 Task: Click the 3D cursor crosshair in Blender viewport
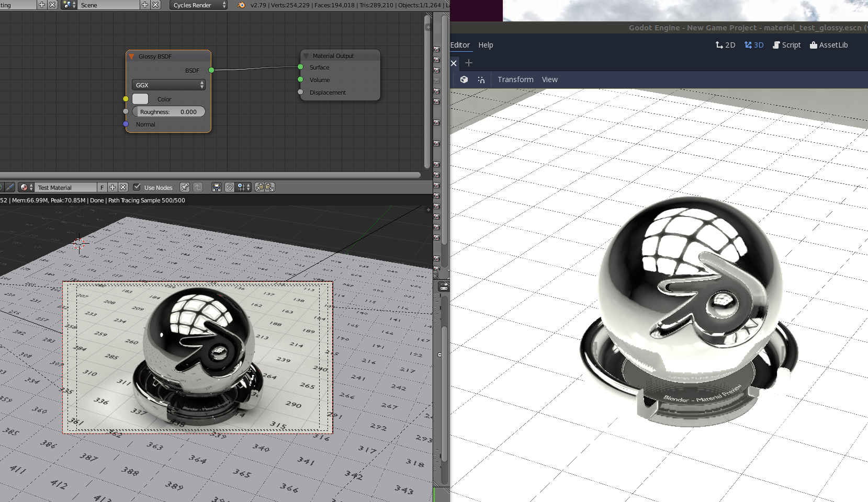79,243
